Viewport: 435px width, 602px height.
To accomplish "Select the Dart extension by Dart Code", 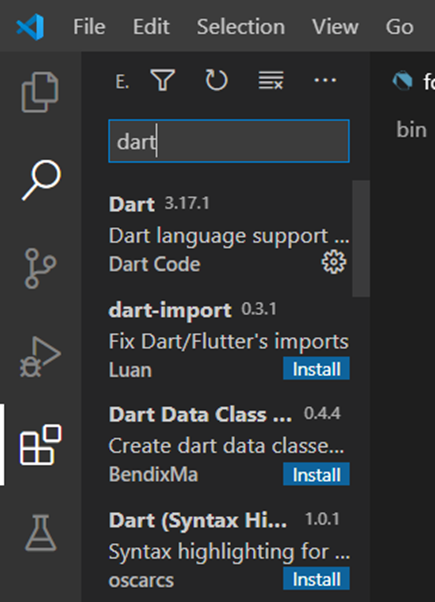I will pos(229,234).
